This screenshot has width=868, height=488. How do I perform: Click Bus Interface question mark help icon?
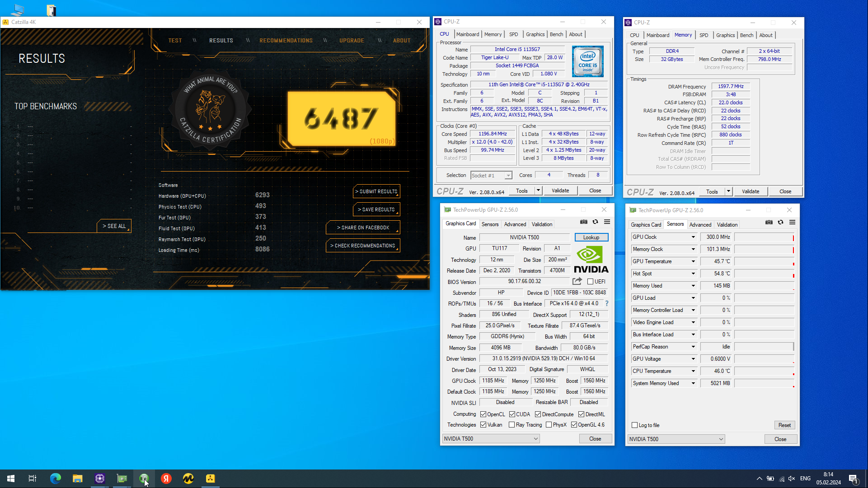click(607, 303)
